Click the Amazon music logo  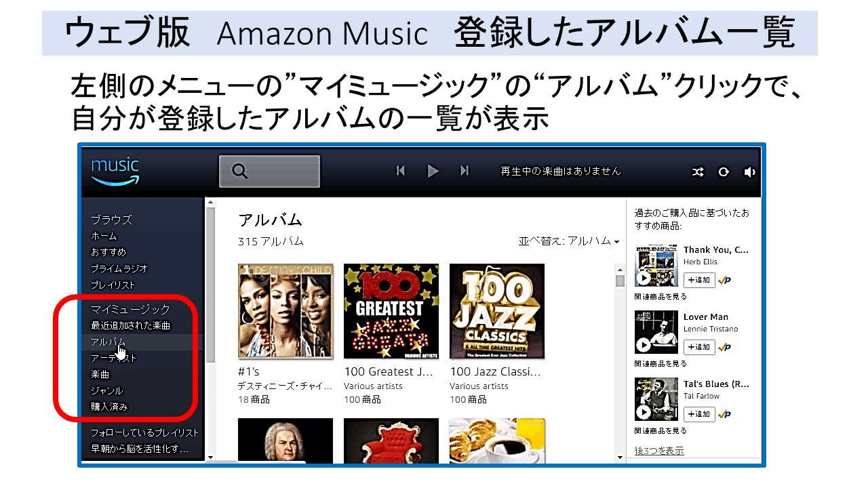pyautogui.click(x=115, y=171)
